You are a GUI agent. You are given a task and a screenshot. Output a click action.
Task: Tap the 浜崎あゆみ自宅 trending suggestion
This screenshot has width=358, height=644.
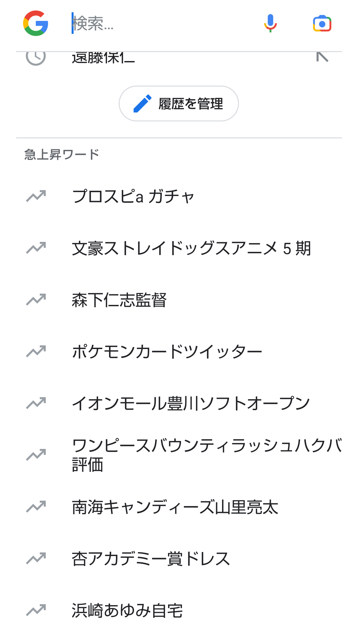(127, 610)
